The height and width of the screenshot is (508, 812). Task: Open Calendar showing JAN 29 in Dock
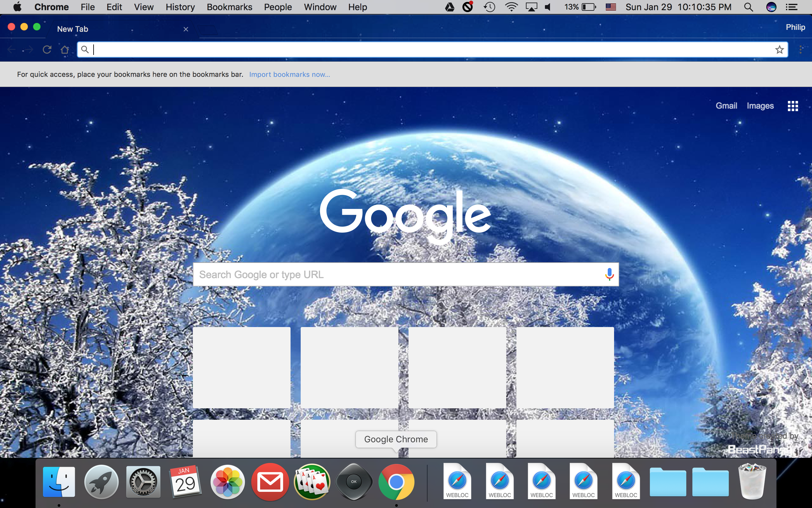click(x=185, y=482)
